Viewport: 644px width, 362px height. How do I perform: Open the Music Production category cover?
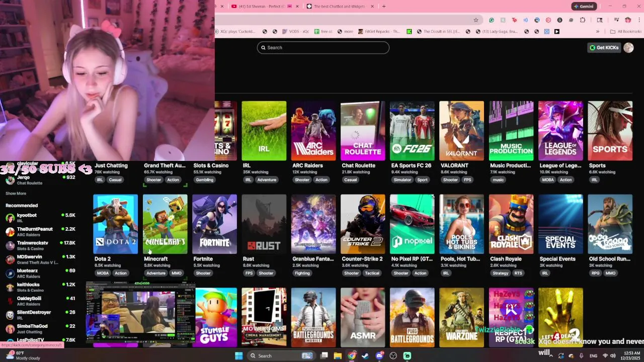pyautogui.click(x=511, y=131)
